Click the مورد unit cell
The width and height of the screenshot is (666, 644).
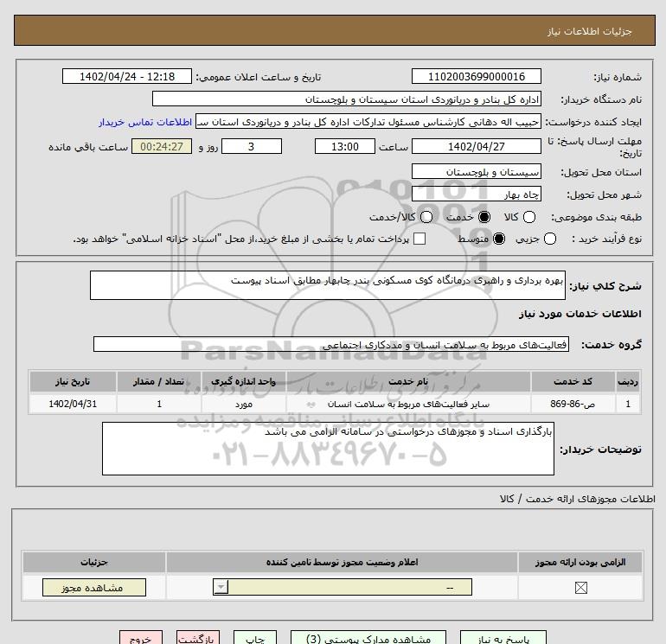pos(244,404)
